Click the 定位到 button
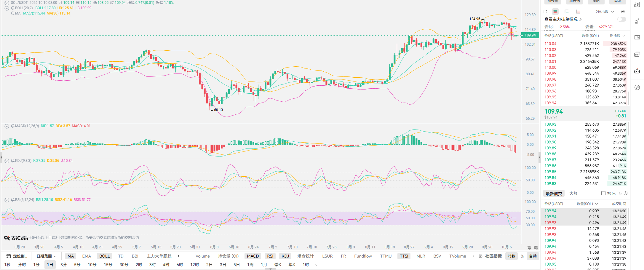 17,256
